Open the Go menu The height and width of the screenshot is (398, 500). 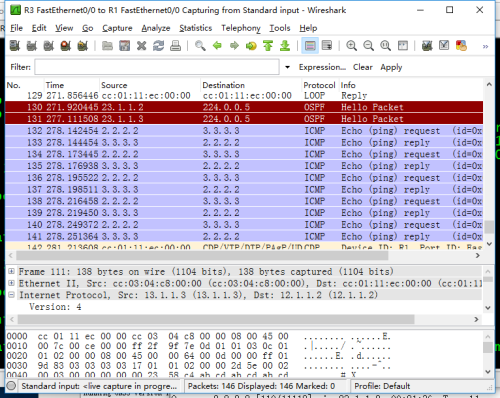click(88, 28)
